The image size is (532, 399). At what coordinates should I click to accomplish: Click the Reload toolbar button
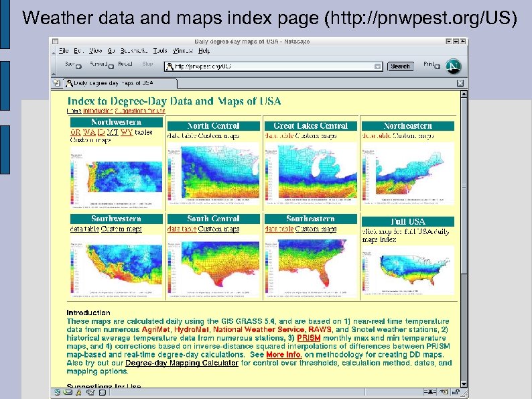pyautogui.click(x=125, y=64)
